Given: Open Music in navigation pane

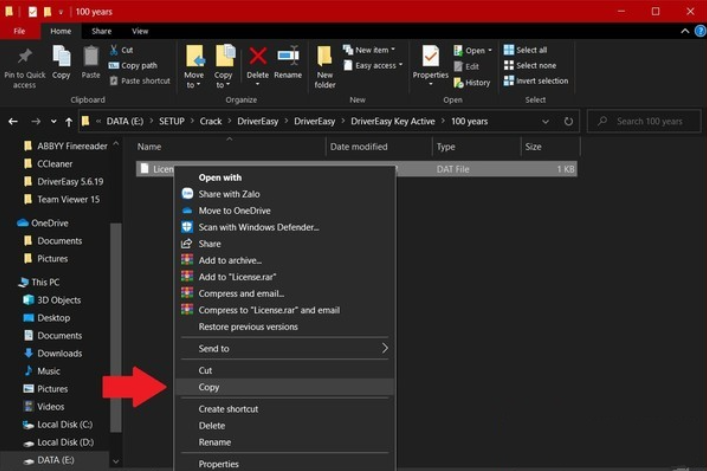Looking at the screenshot, I should tap(41, 371).
